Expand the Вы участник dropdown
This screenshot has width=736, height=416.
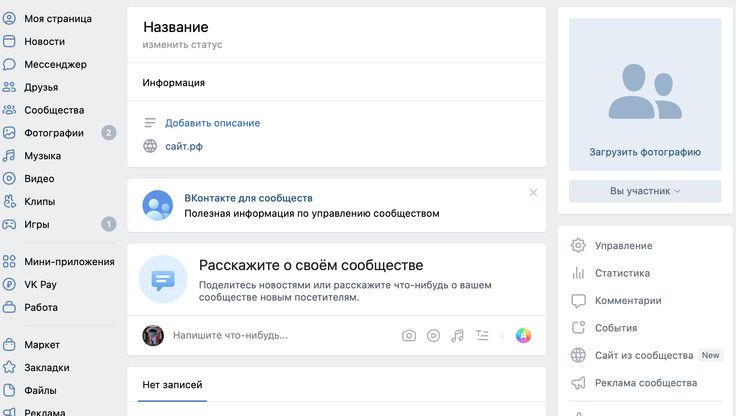645,191
